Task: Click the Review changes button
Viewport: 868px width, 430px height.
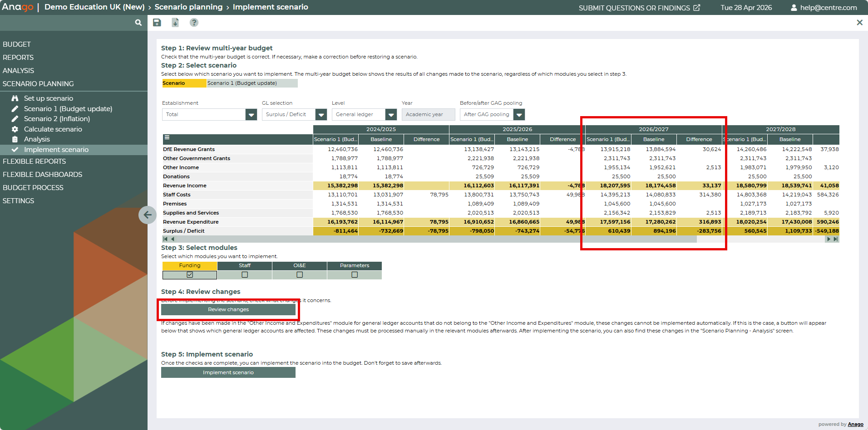Action: pos(228,310)
